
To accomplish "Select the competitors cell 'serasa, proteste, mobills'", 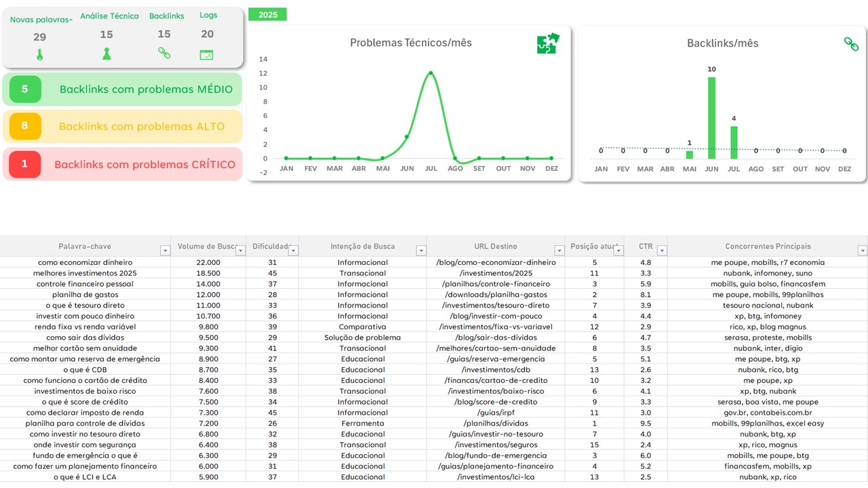I will coord(768,338).
